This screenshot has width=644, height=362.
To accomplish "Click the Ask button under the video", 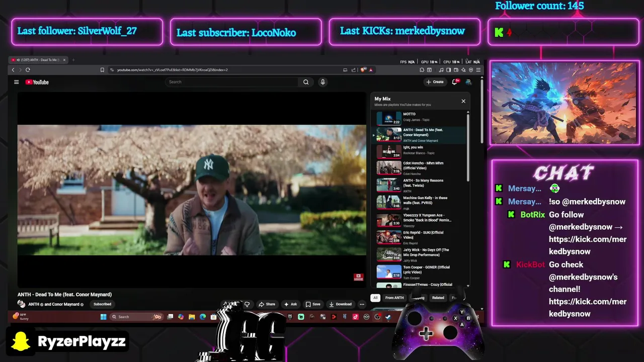I will coord(290,304).
